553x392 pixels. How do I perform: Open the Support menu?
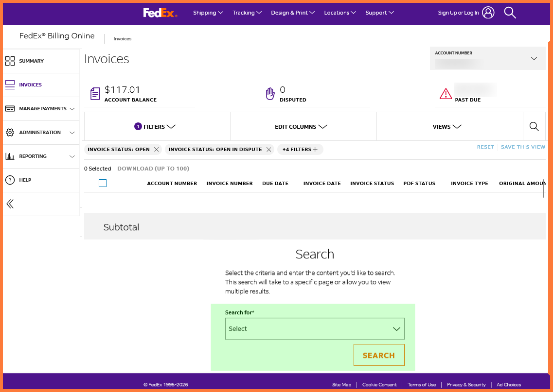point(379,13)
